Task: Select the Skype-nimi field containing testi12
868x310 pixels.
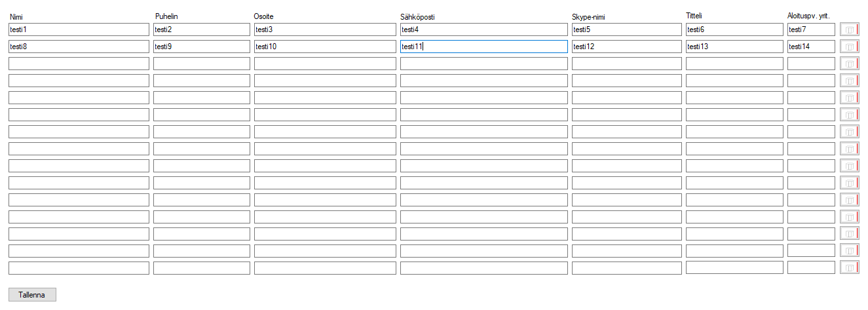Action: click(x=627, y=47)
